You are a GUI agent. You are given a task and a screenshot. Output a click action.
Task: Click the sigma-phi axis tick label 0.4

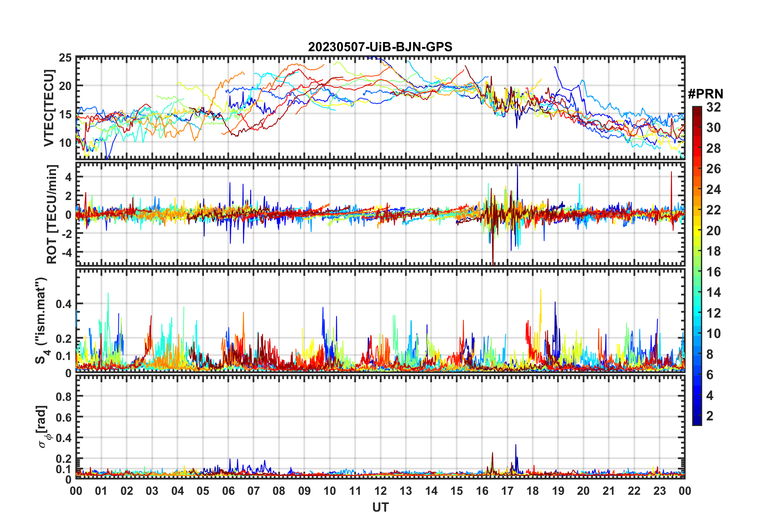coord(64,438)
